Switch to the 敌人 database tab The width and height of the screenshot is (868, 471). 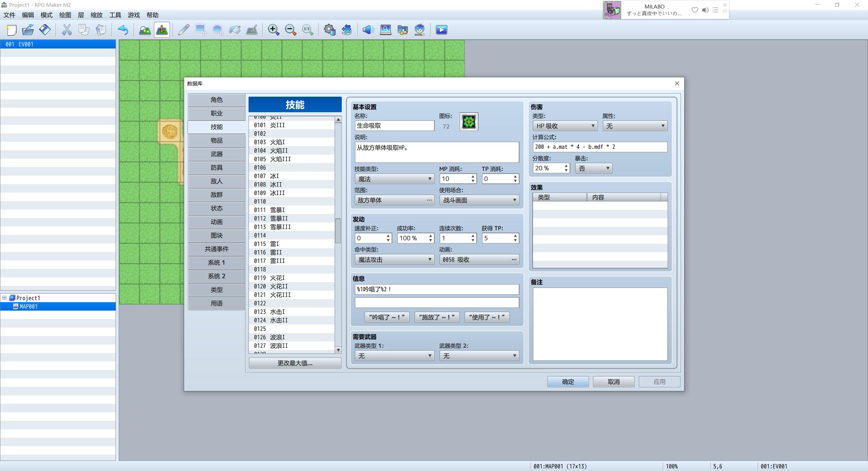[217, 181]
